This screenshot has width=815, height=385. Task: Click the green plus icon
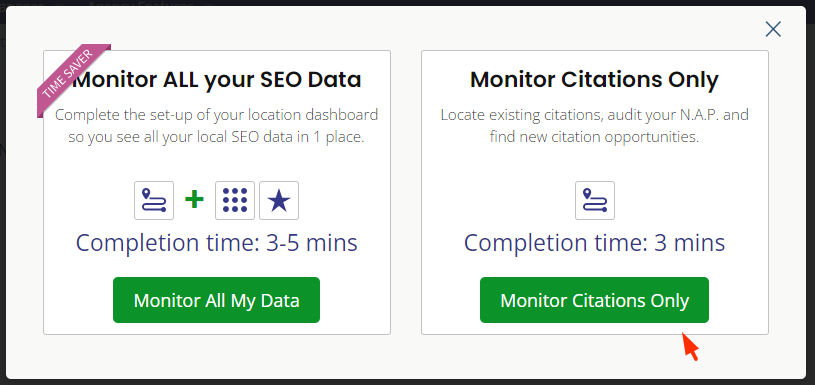(x=194, y=200)
